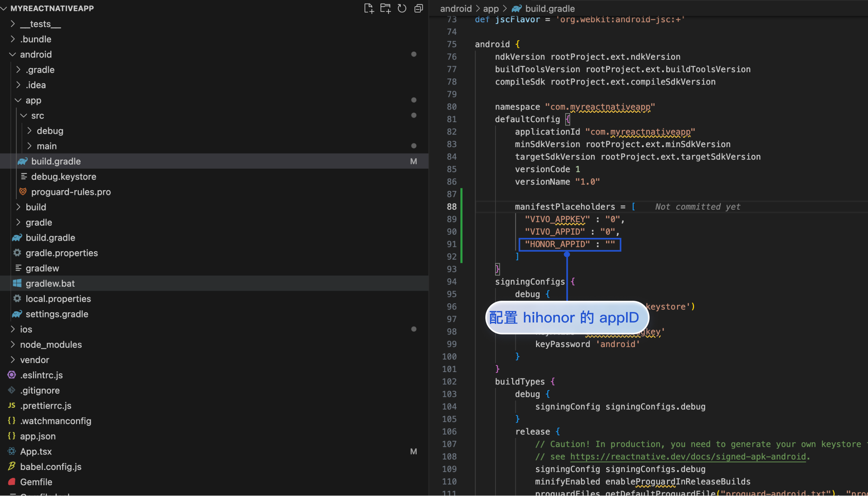The width and height of the screenshot is (868, 496).
Task: Refresh the explorer file tree
Action: (x=402, y=8)
